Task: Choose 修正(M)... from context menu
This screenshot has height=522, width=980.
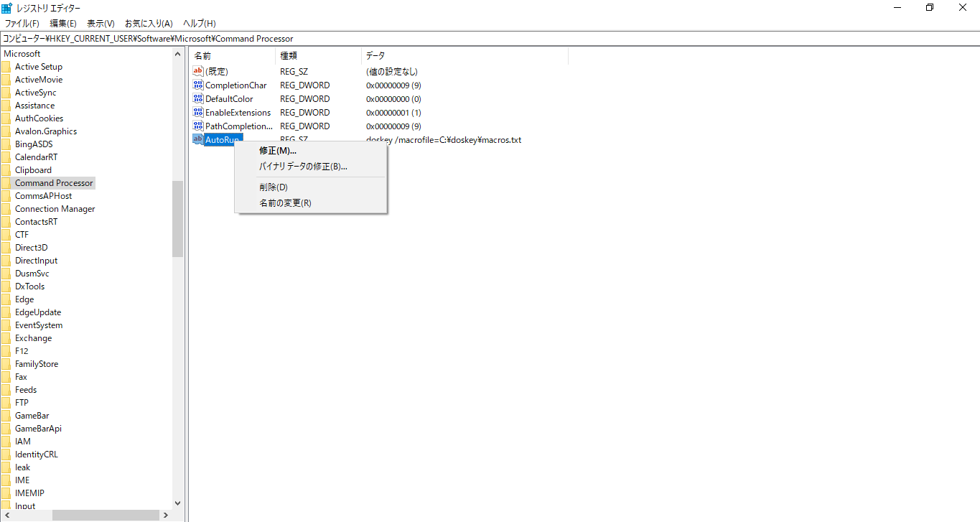Action: click(311, 151)
